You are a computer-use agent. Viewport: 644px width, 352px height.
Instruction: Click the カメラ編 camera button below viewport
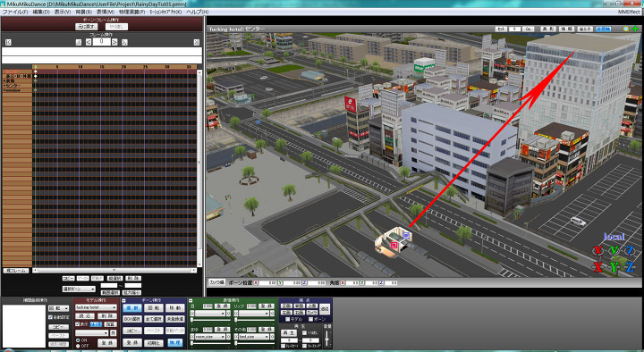click(x=216, y=282)
